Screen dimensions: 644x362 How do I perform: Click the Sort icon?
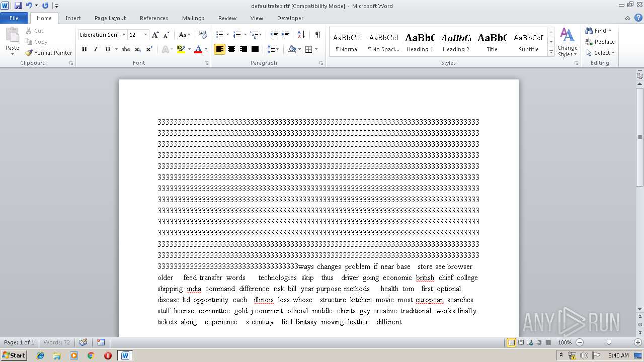point(301,35)
